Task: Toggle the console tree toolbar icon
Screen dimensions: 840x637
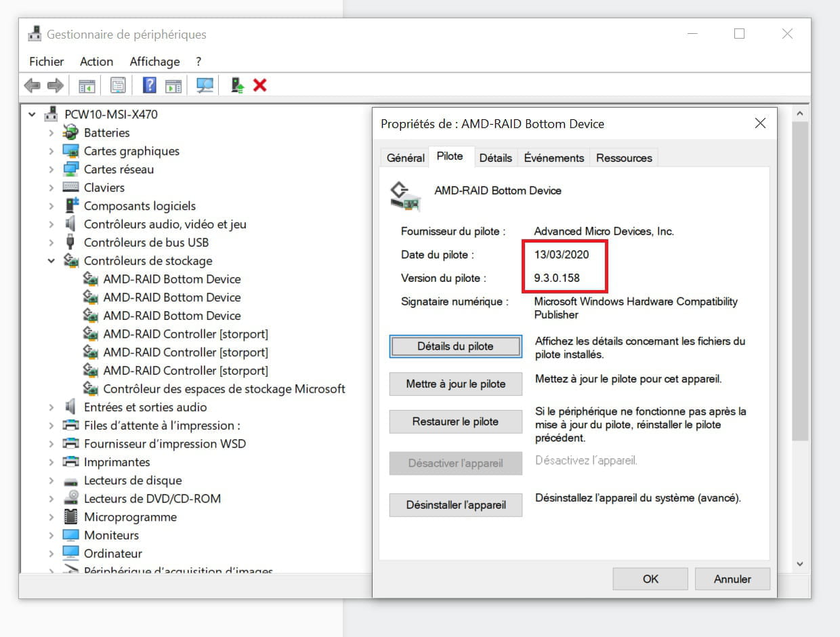Action: coord(86,85)
